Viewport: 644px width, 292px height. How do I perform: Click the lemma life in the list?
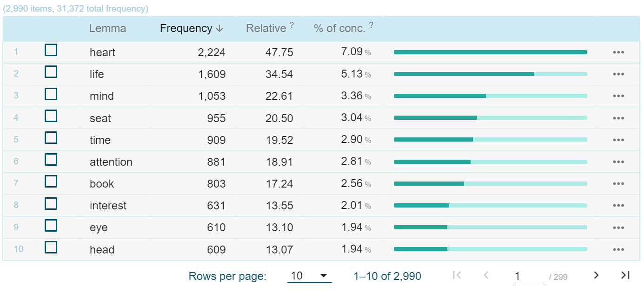point(97,74)
